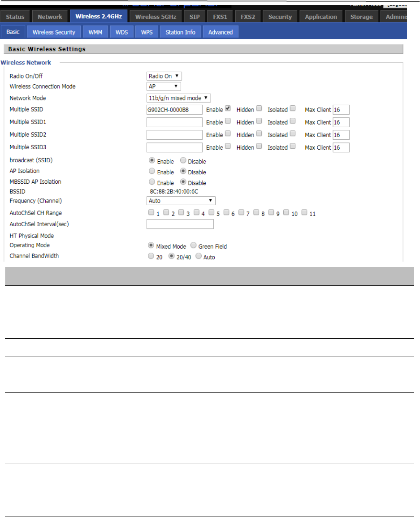Click the Multiple SSID1 name field
The image size is (420, 517).
click(174, 122)
